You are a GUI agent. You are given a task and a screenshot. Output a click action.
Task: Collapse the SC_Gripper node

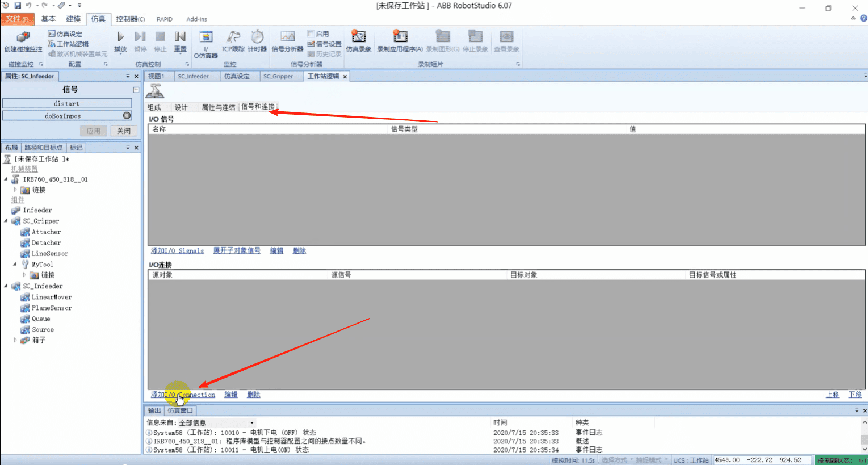[x=6, y=221]
